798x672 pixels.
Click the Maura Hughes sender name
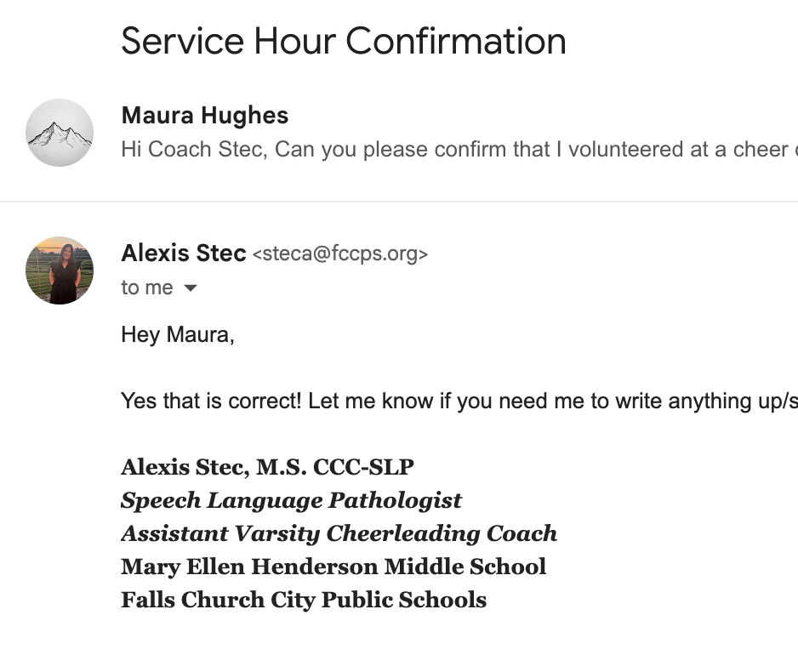click(x=205, y=116)
